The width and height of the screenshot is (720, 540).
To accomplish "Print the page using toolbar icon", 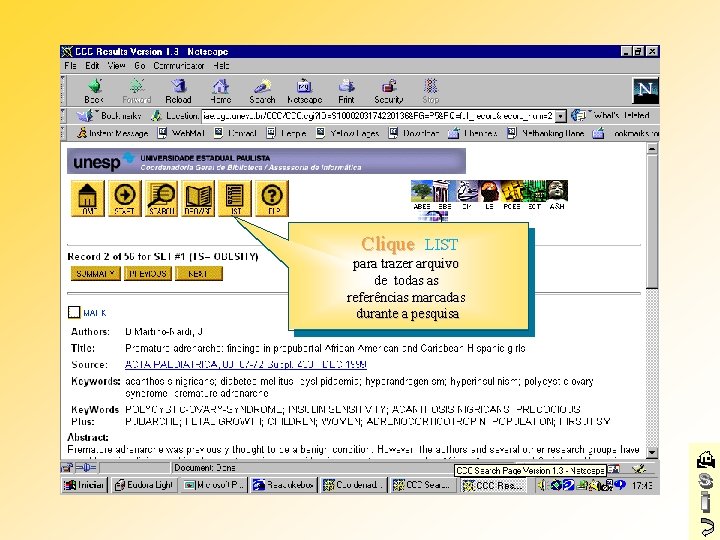I will click(346, 91).
